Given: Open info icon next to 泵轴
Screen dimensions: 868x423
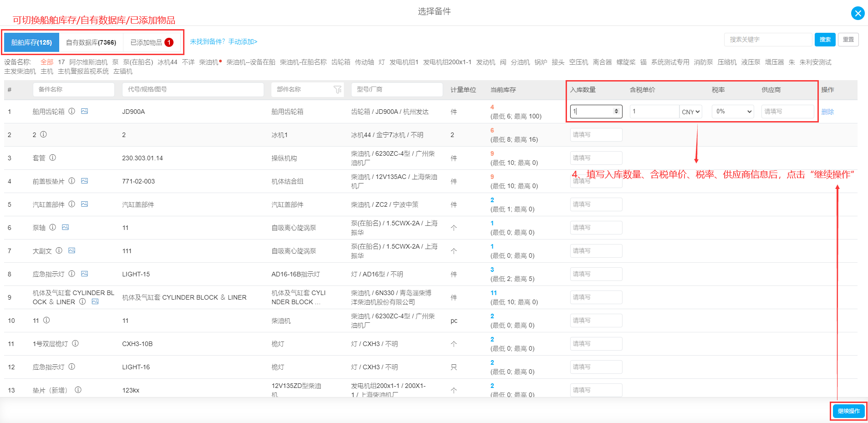Looking at the screenshot, I should pyautogui.click(x=52, y=227).
